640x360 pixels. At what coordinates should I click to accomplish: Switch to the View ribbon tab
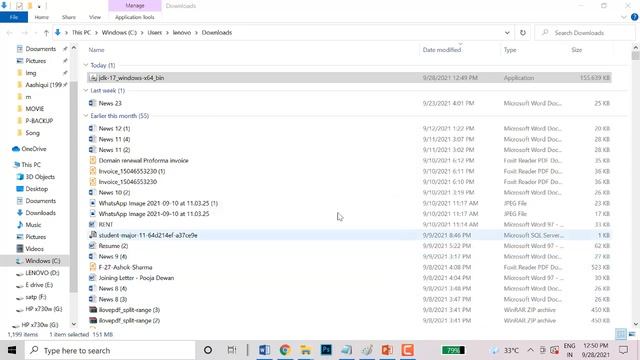pyautogui.click(x=95, y=17)
